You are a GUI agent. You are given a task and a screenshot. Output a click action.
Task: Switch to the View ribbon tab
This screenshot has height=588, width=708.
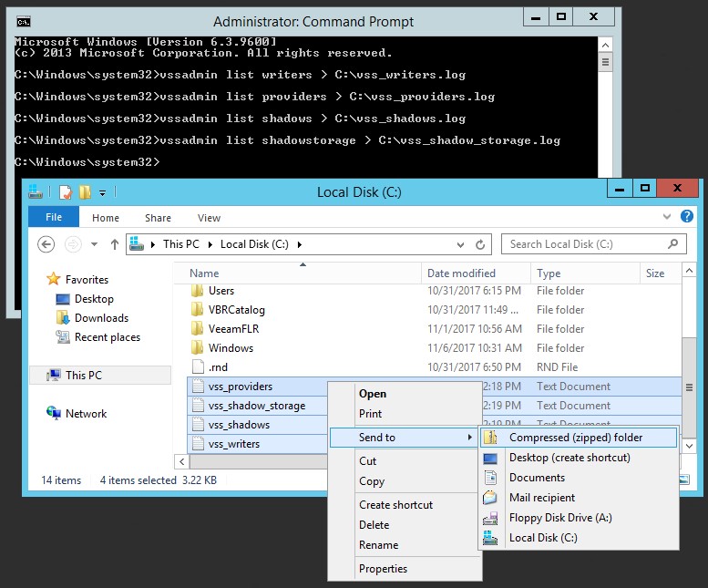pyautogui.click(x=209, y=218)
